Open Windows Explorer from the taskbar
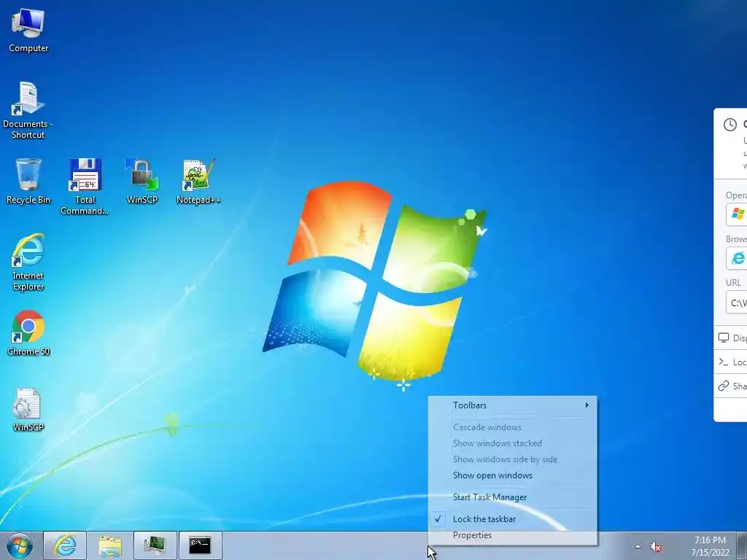Image resolution: width=747 pixels, height=560 pixels. click(x=110, y=545)
